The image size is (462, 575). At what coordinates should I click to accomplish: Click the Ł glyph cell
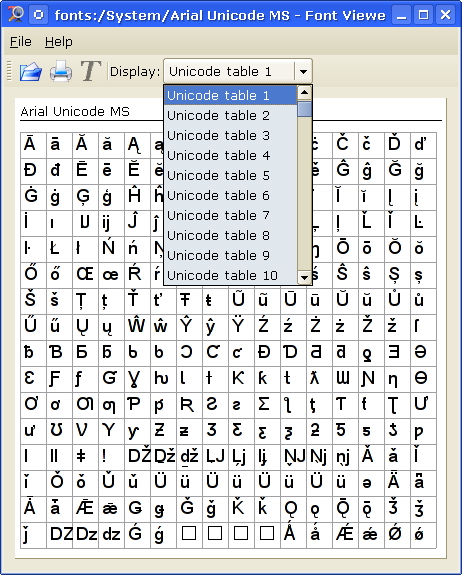coord(59,249)
